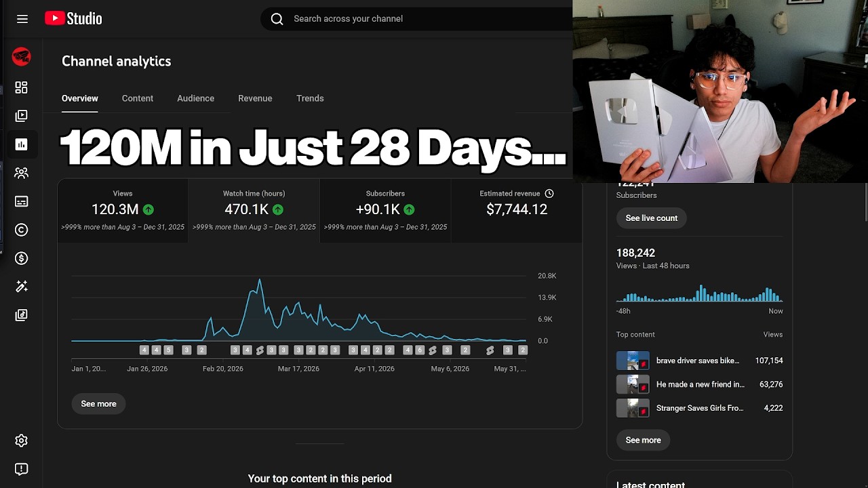Click the $7,744.12 revenue value
This screenshot has width=868, height=488.
point(517,209)
